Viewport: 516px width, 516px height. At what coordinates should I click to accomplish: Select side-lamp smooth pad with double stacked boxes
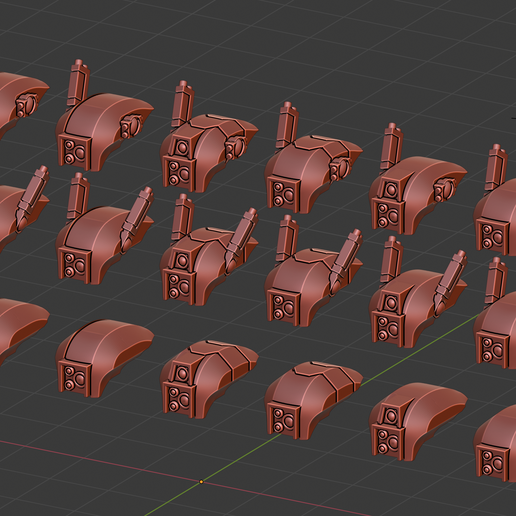(x=418, y=179)
